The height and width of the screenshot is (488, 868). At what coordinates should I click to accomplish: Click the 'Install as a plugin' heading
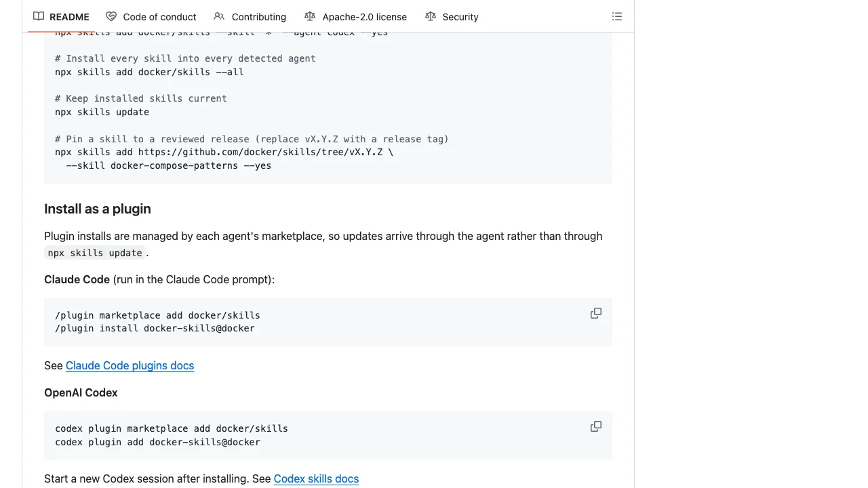tap(98, 209)
